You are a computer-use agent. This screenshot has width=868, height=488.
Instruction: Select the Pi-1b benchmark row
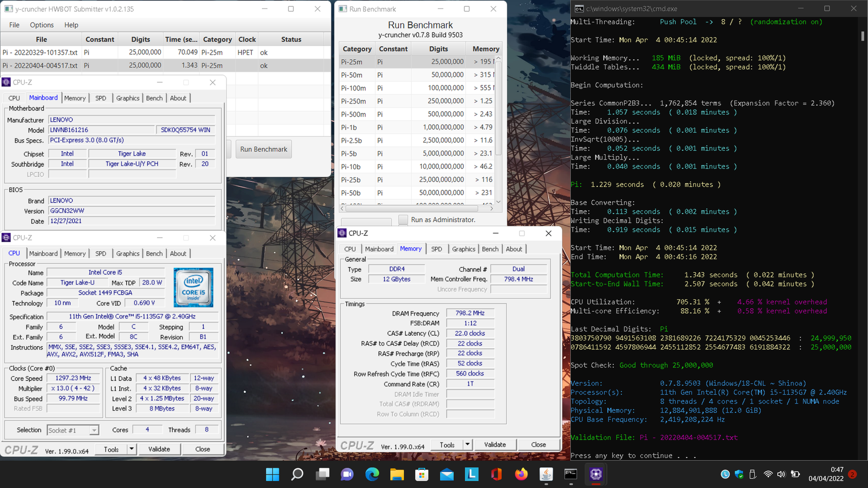[x=417, y=127]
